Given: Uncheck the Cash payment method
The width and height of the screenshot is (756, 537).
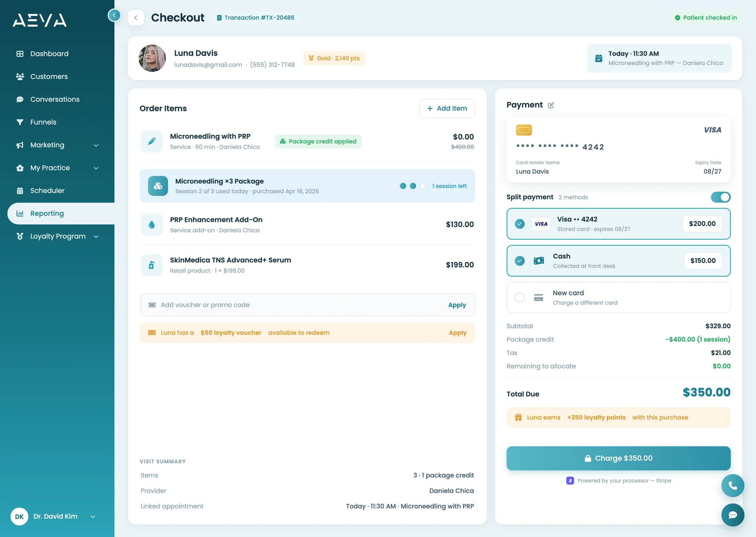Looking at the screenshot, I should pyautogui.click(x=520, y=261).
